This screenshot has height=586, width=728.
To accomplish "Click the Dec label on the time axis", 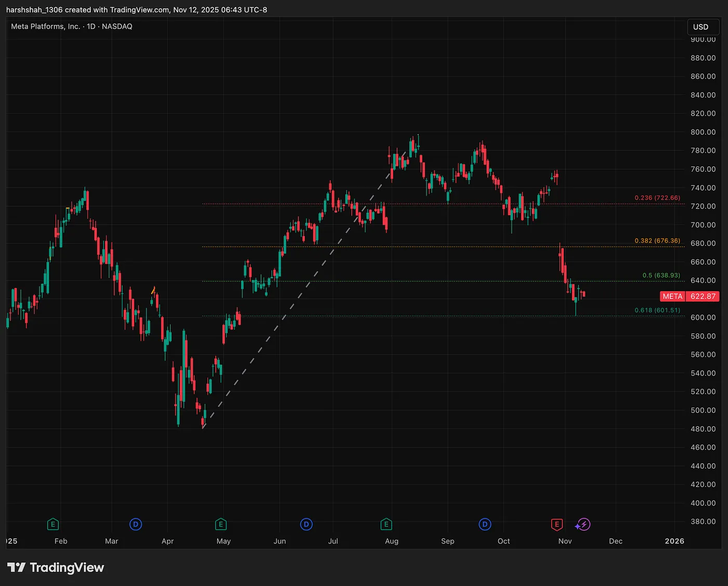I will 616,541.
